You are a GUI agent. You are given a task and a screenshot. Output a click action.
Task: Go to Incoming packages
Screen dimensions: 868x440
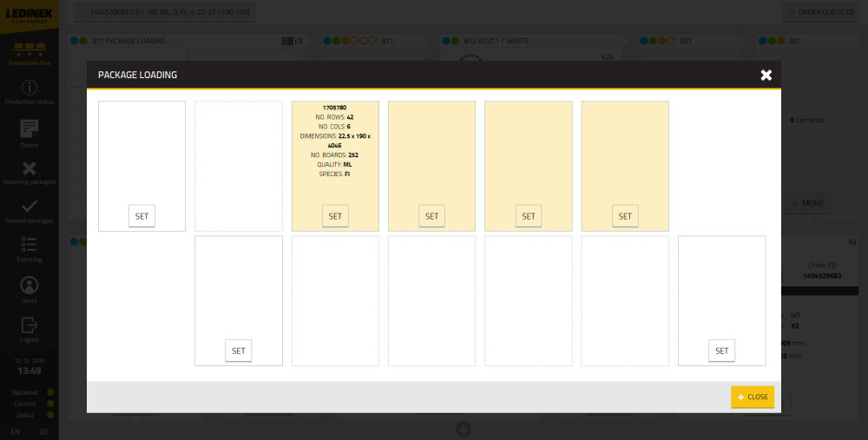(30, 168)
